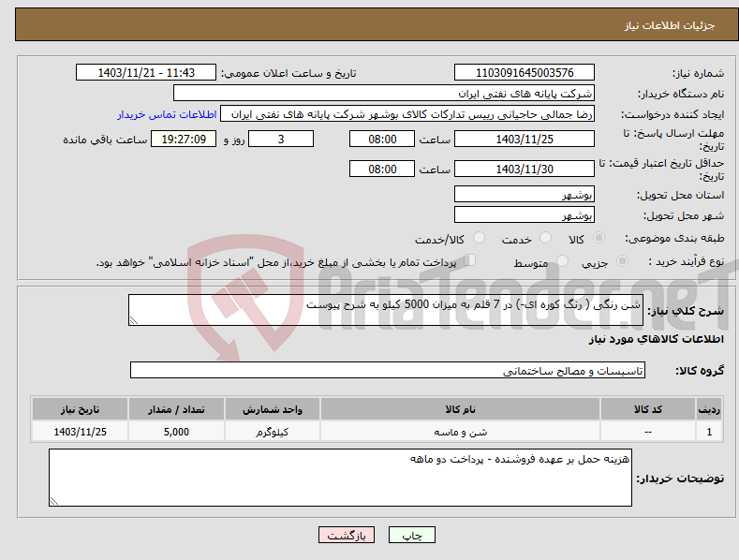Viewport: 739px width, 560px height.
Task: Click the requester field رضا جمالی حاجیانی
Action: click(x=407, y=113)
